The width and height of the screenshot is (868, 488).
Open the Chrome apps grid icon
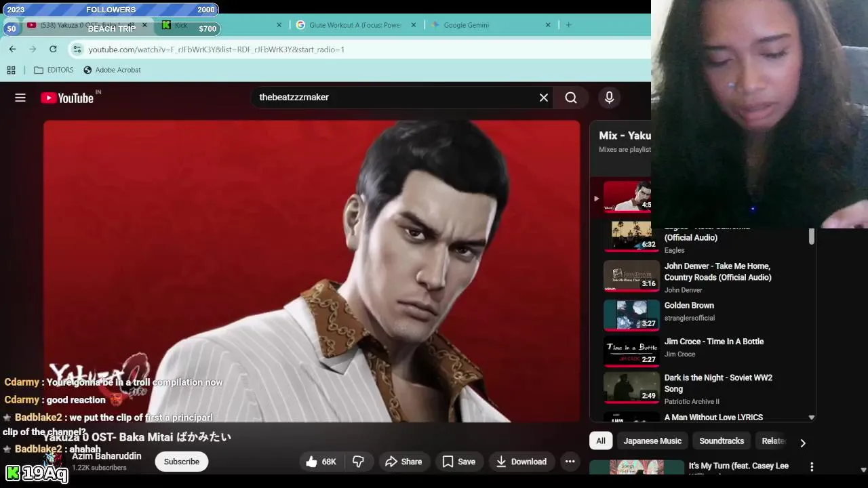11,70
